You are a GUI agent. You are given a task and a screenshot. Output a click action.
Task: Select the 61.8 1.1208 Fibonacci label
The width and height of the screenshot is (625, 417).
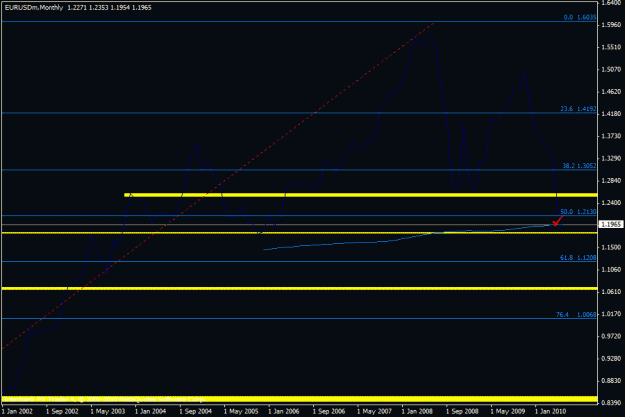(578, 258)
